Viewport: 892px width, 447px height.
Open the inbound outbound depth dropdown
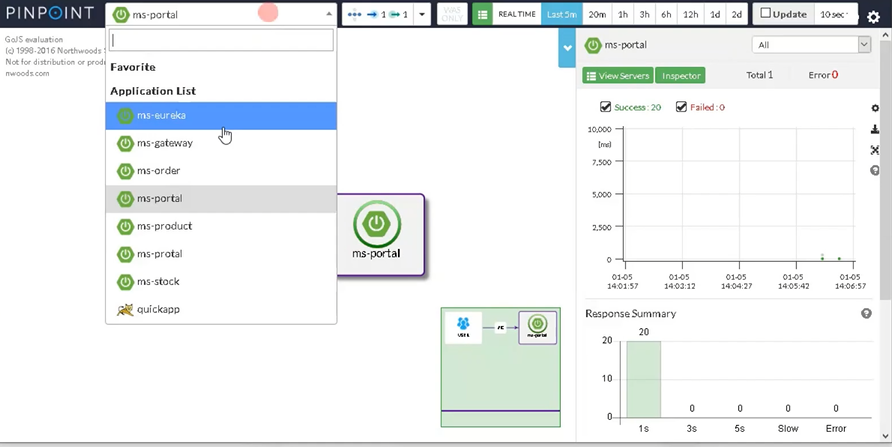click(422, 14)
